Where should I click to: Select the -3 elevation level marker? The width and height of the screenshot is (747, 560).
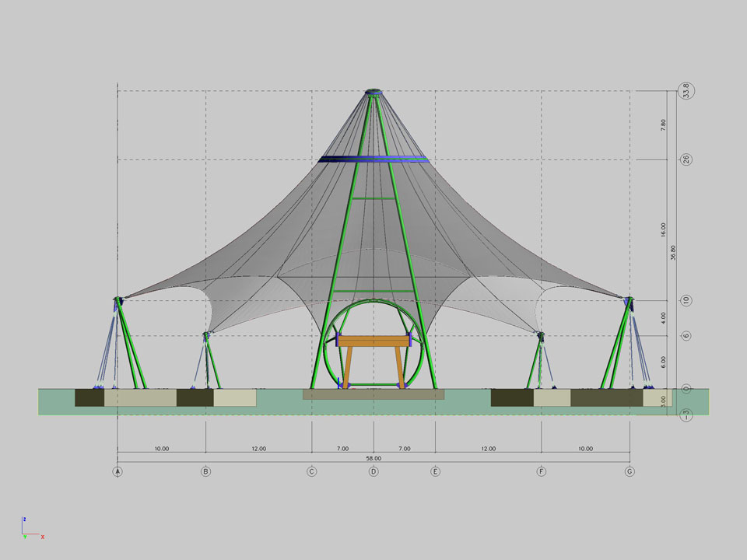click(686, 415)
